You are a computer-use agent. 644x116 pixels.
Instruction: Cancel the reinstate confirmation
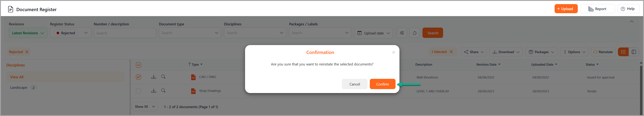click(355, 84)
